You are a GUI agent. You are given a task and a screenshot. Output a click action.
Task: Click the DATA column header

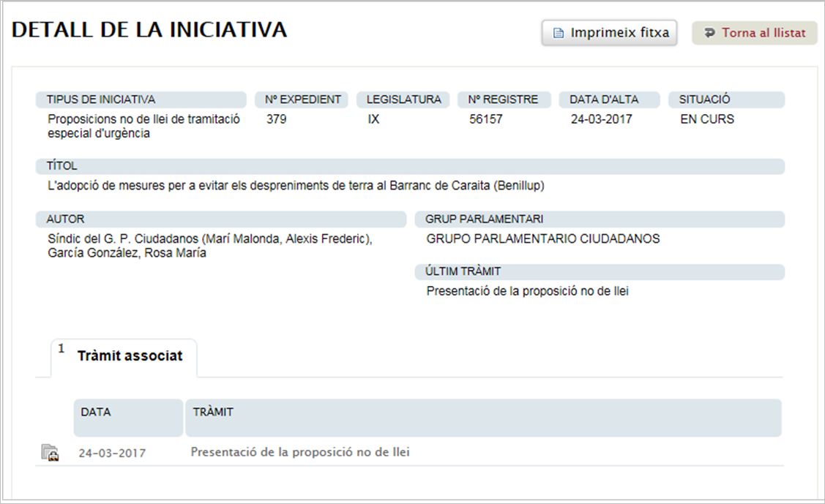[x=96, y=412]
